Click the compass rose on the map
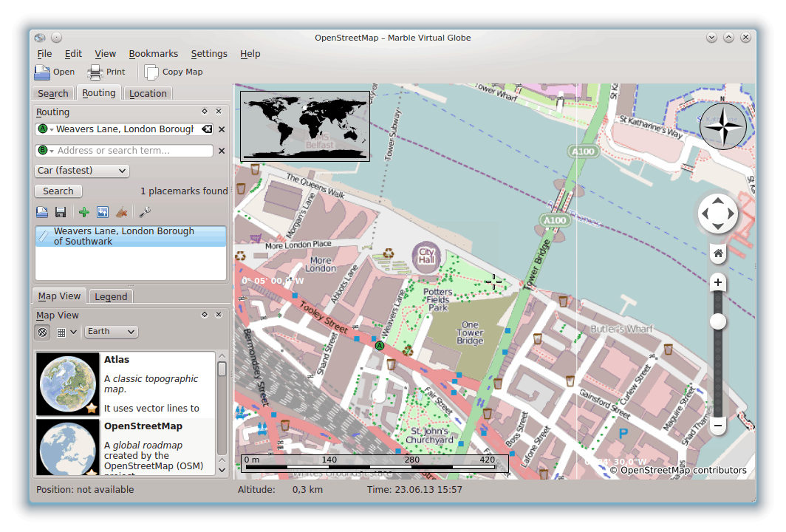This screenshot has height=532, width=786. tap(722, 126)
